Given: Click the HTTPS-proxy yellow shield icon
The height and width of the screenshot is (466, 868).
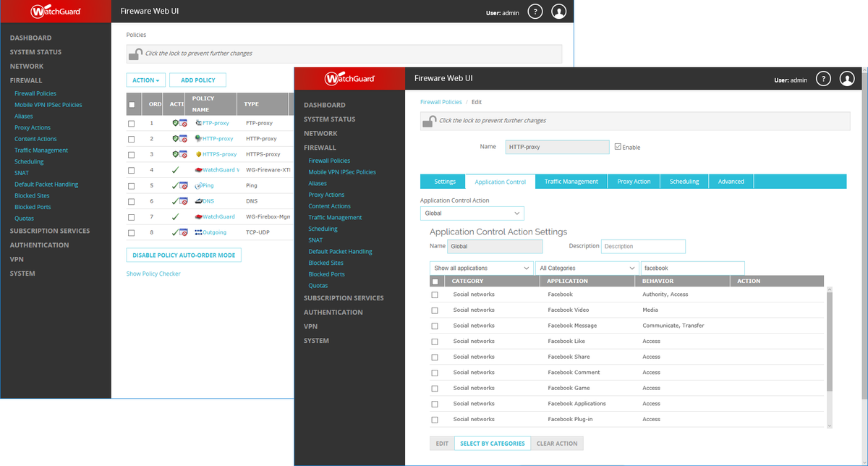Looking at the screenshot, I should [x=199, y=154].
